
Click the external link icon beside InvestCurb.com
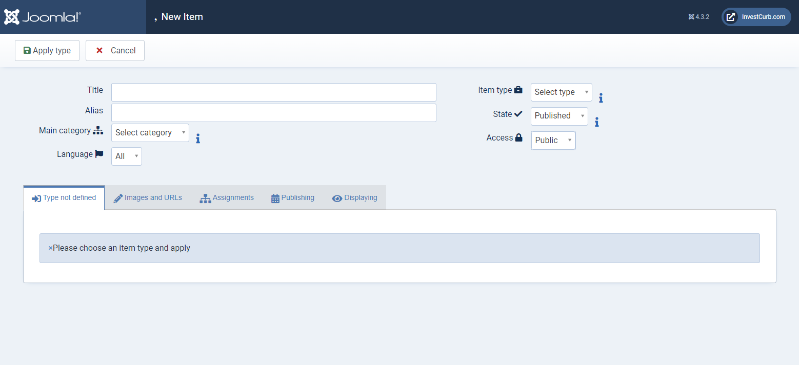tap(731, 17)
